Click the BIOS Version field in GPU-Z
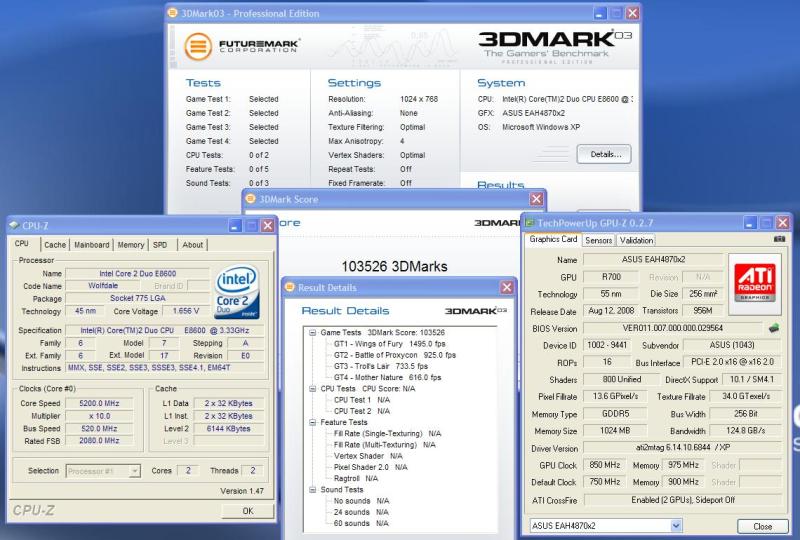 (673, 328)
